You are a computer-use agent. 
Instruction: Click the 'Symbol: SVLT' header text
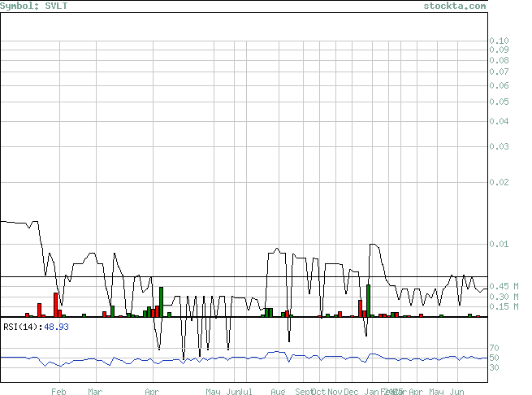[x=33, y=7]
